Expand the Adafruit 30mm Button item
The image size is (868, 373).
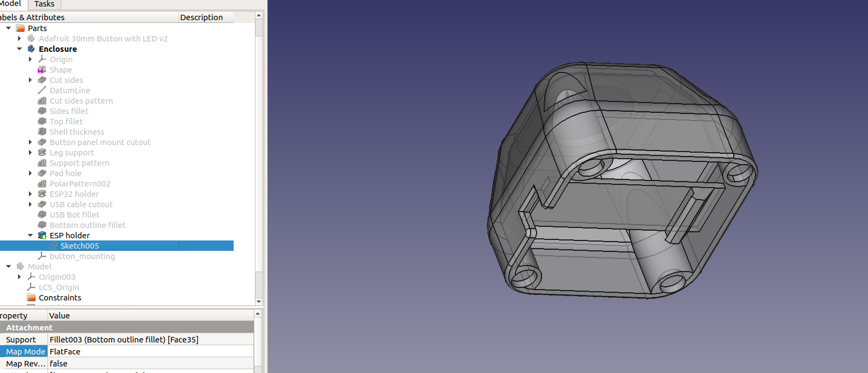(x=19, y=39)
